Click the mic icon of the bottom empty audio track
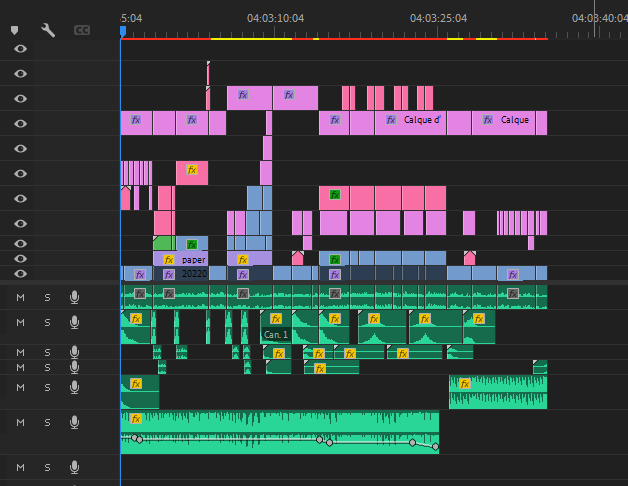The width and height of the screenshot is (628, 486). pyautogui.click(x=74, y=467)
